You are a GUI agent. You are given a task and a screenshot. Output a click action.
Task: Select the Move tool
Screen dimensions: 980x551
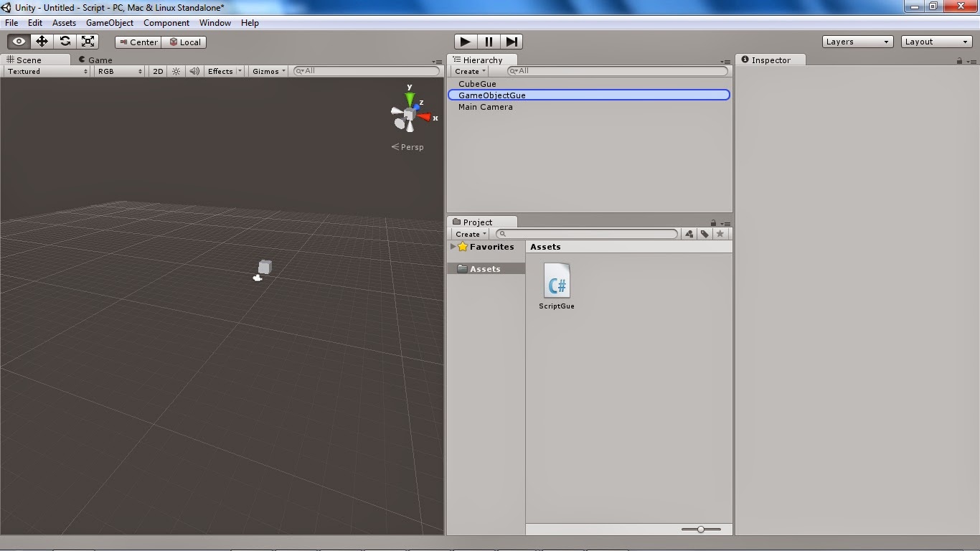[41, 42]
